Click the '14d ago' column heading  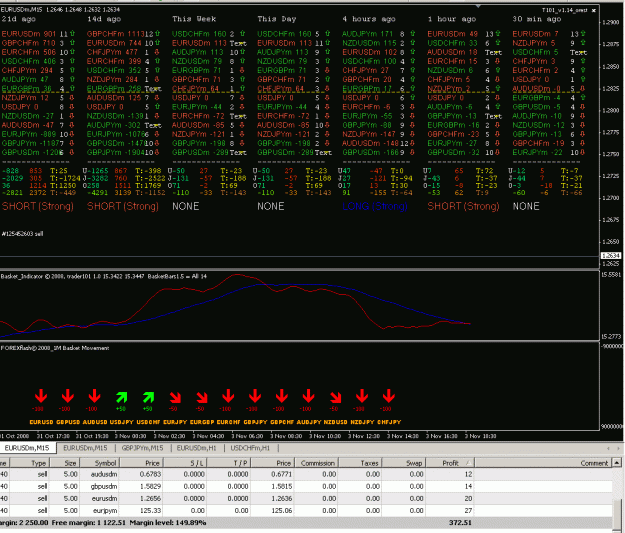click(104, 19)
